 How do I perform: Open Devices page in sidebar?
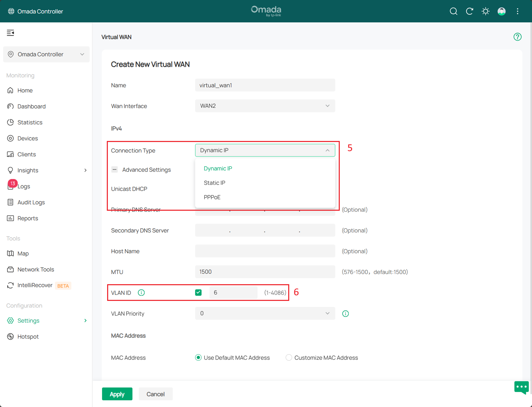[28, 138]
